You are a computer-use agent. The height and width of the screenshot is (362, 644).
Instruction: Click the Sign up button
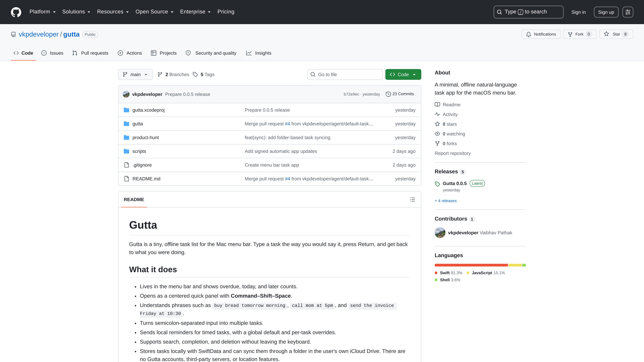click(x=606, y=12)
